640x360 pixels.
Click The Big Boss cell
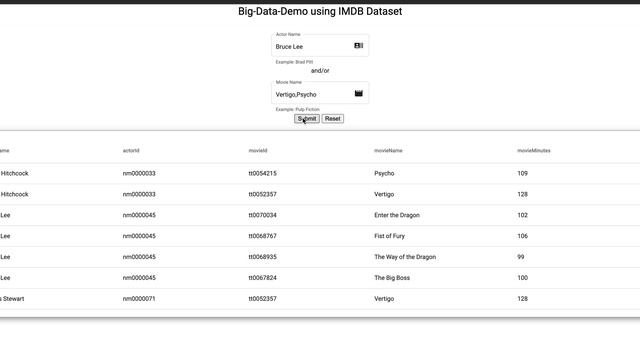(392, 278)
